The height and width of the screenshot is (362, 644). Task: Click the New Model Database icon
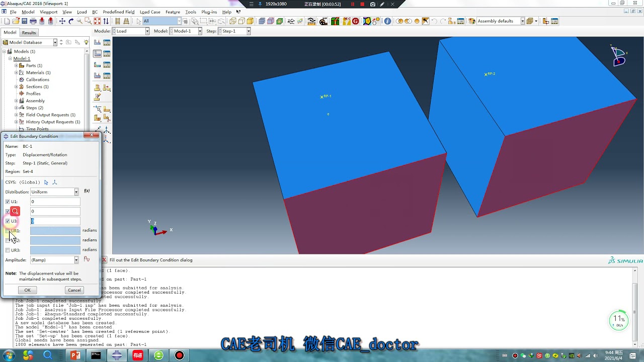point(7,21)
